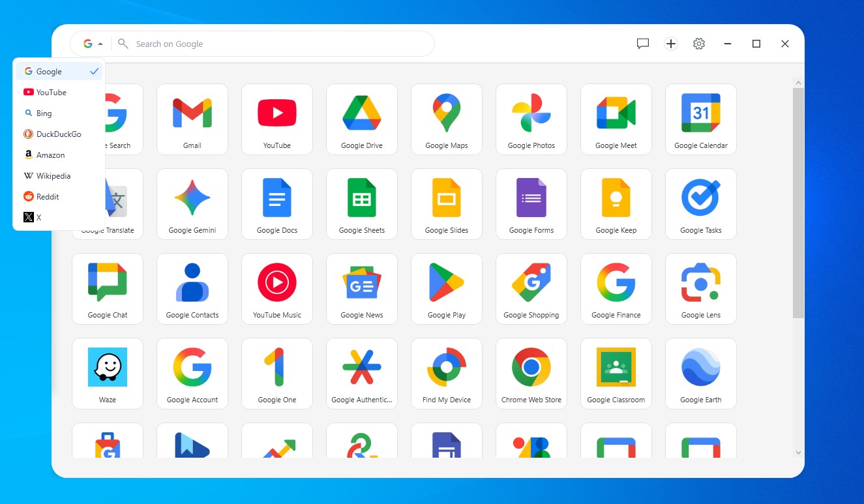
Task: Launch Google Photos
Action: [x=531, y=119]
